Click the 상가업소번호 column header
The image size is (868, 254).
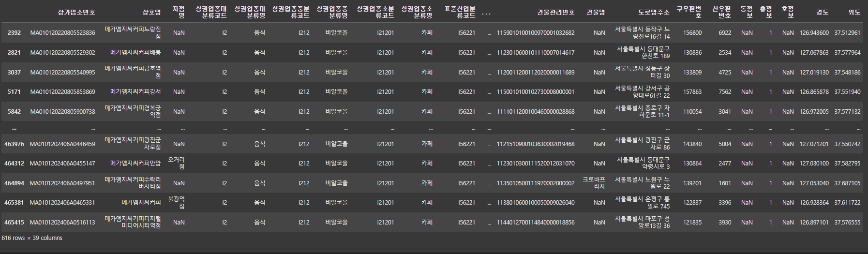point(76,12)
